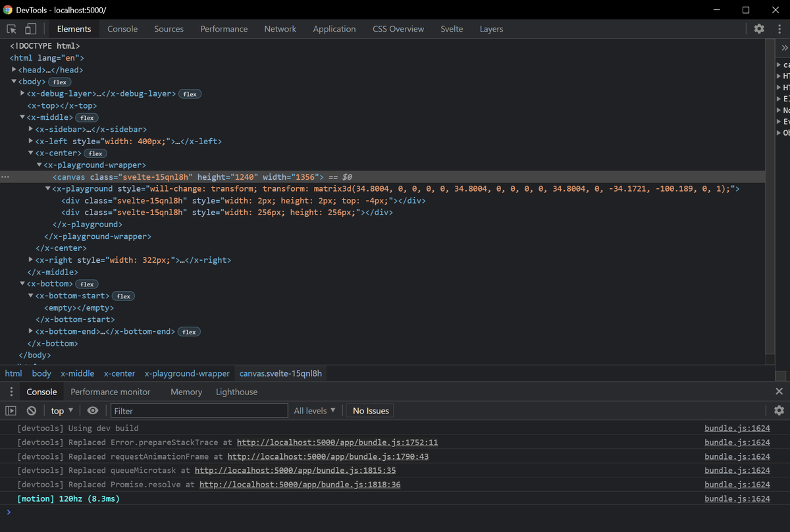
Task: Close the console drawer
Action: tap(779, 391)
